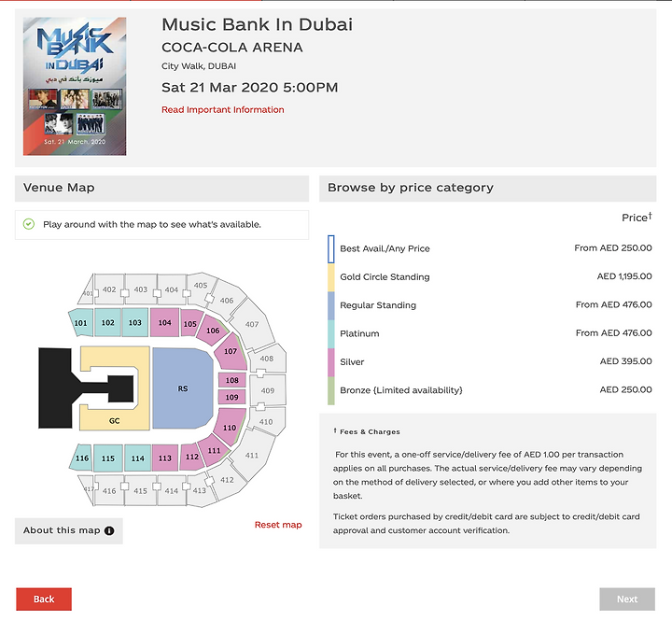672x620 pixels.
Task: Go back with the red Back button
Action: pyautogui.click(x=44, y=599)
